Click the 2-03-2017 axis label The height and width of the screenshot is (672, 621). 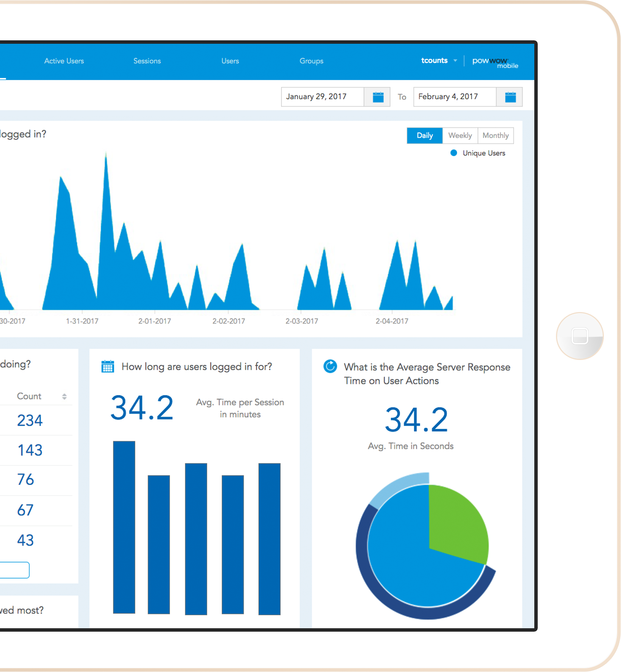[302, 321]
